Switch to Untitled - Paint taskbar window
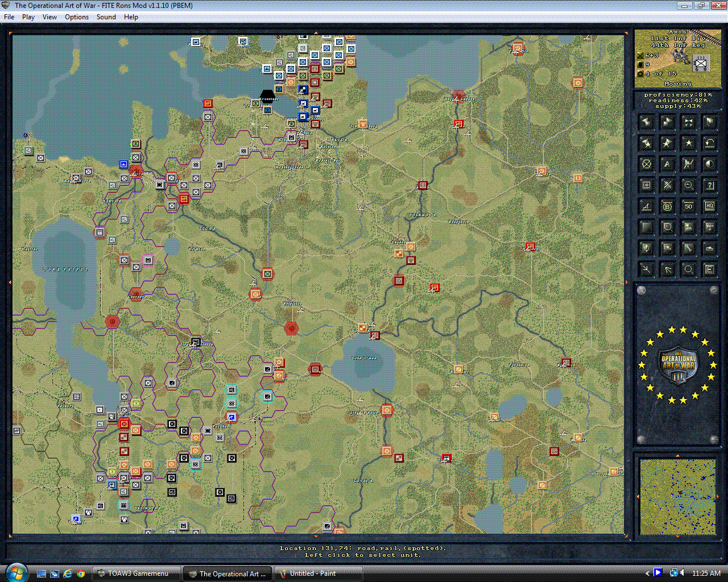 pyautogui.click(x=318, y=573)
